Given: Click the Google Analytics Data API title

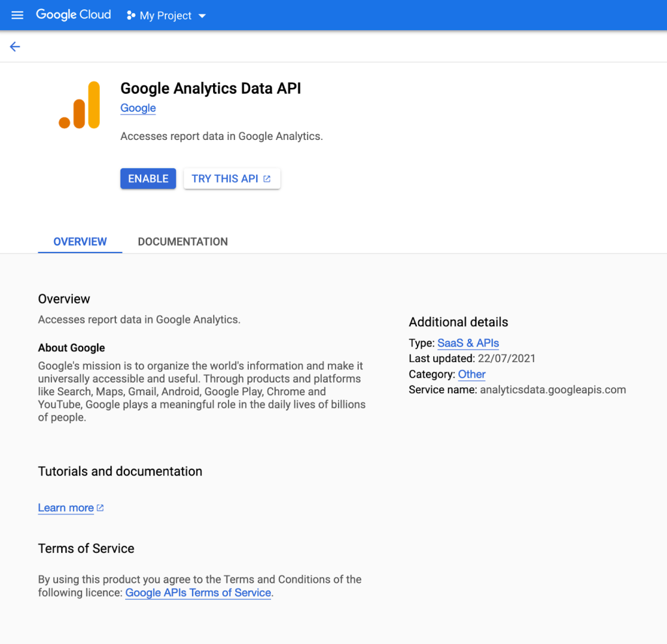Looking at the screenshot, I should [x=210, y=89].
